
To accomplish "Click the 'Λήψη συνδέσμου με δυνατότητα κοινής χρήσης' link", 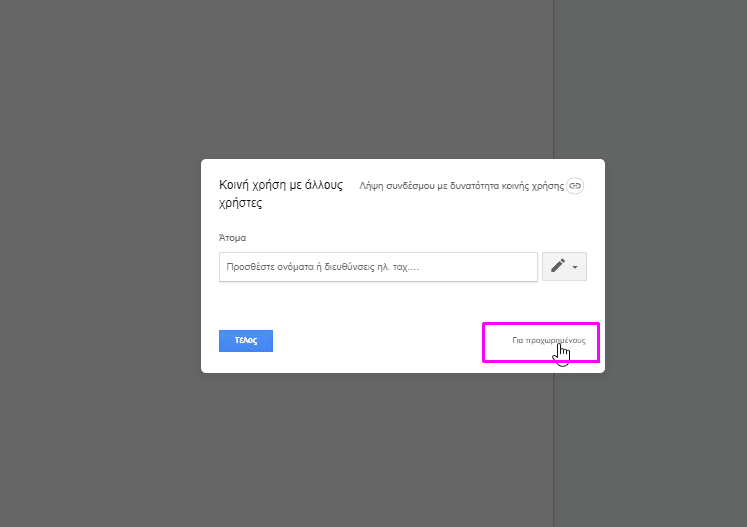I will pyautogui.click(x=461, y=186).
